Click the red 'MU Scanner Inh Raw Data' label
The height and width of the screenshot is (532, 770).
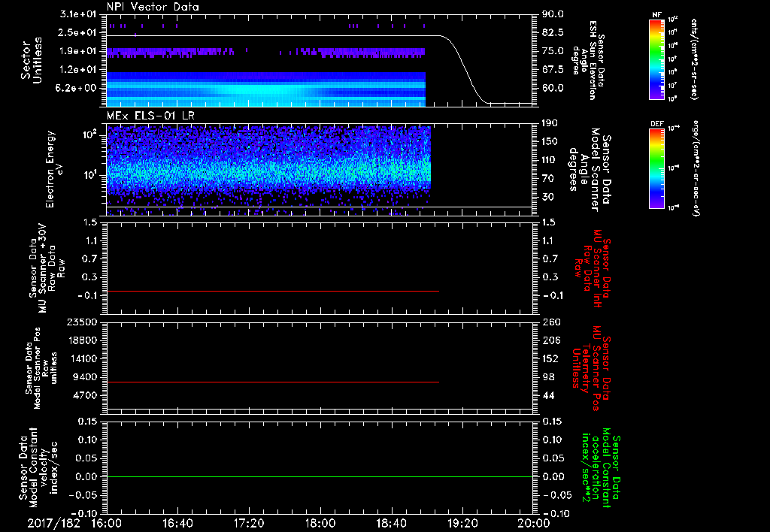point(592,268)
